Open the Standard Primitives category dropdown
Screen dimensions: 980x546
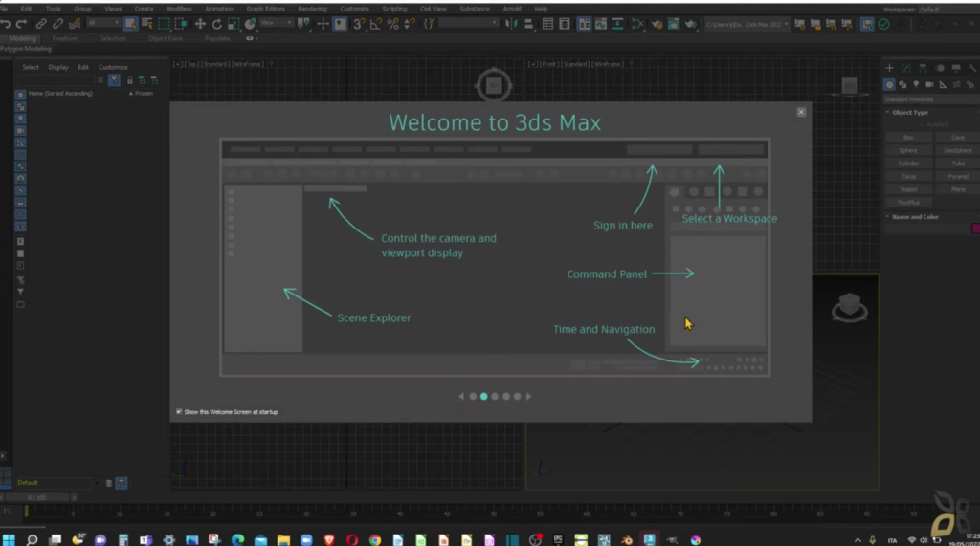point(931,99)
